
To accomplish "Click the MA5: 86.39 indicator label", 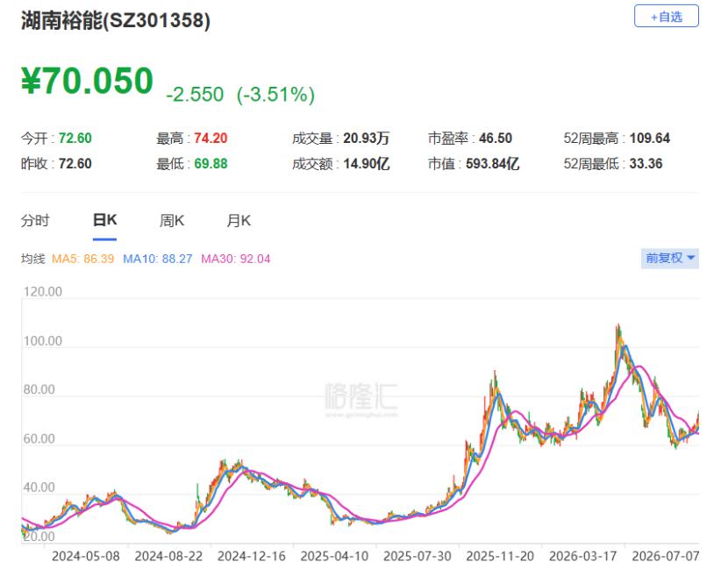I will (82, 259).
